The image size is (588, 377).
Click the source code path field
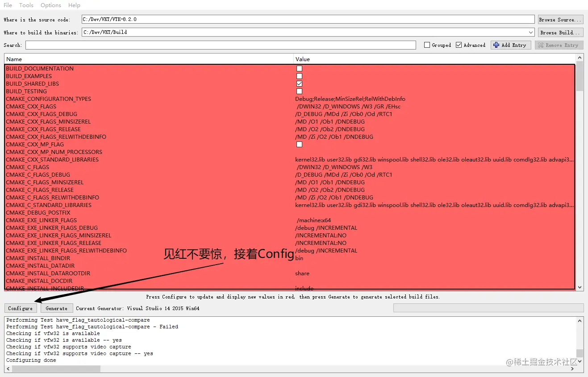pyautogui.click(x=308, y=19)
